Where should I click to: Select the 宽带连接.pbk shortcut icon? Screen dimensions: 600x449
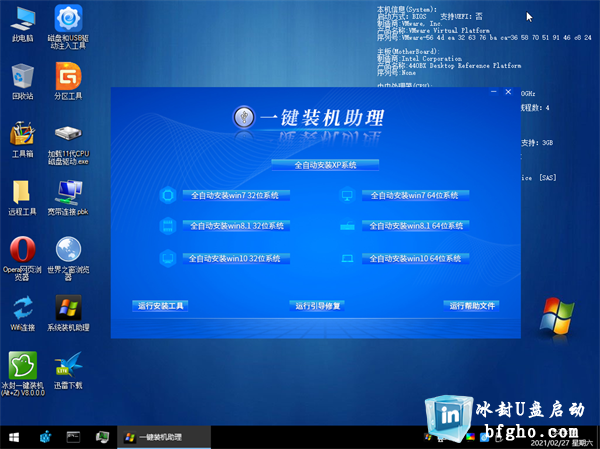[x=68, y=197]
